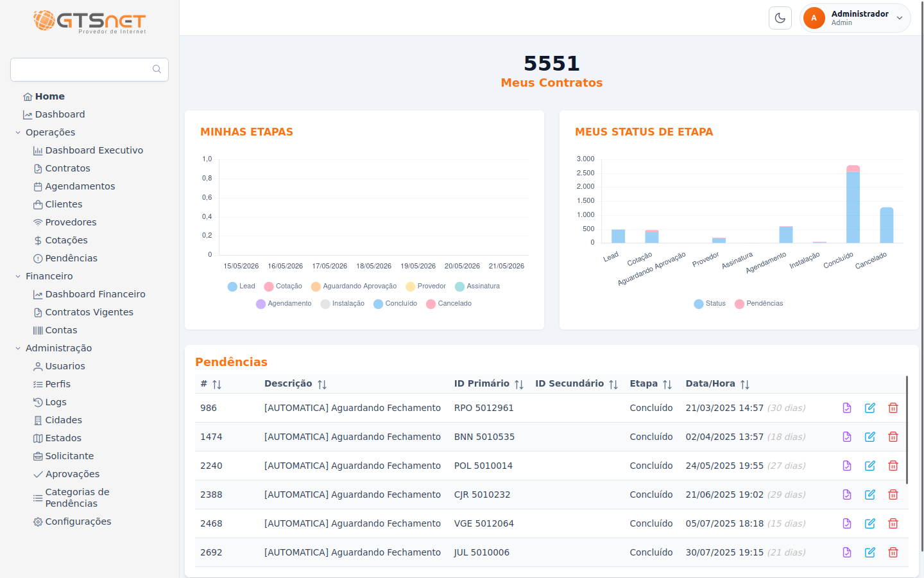Toggle dark mode with the moon icon
The height and width of the screenshot is (578, 924).
coord(780,18)
